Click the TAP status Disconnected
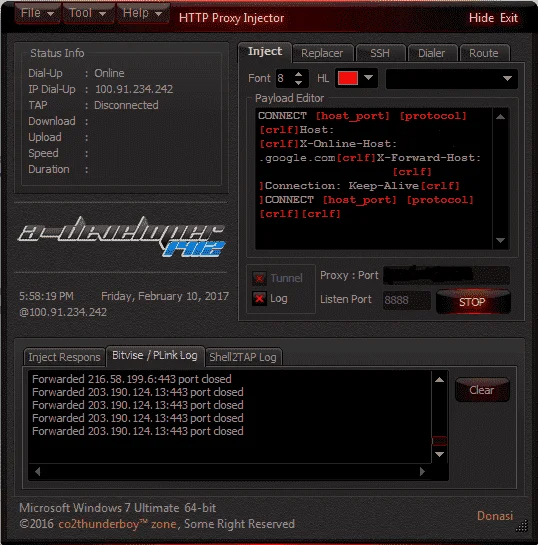Viewport: 538px width, 545px height. [x=126, y=105]
